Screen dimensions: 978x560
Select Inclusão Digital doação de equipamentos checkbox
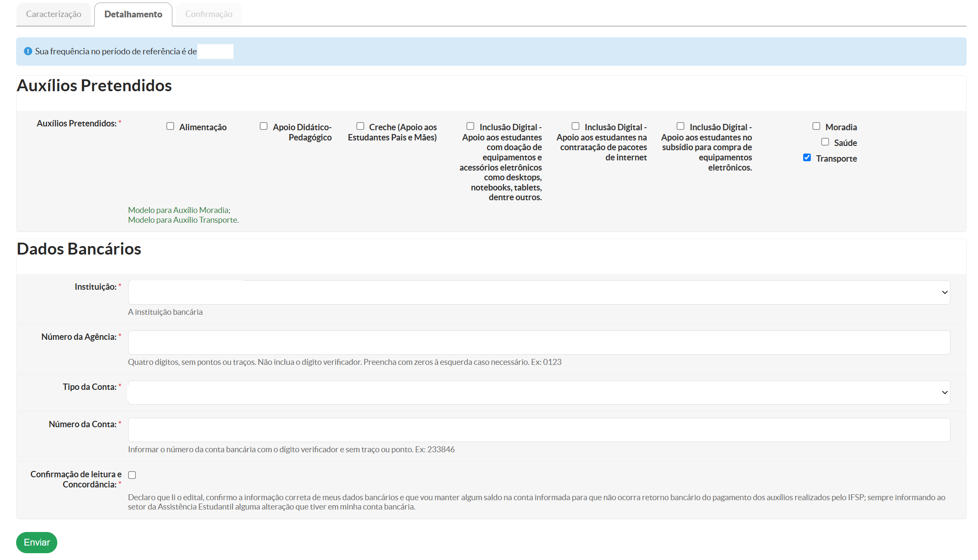click(x=470, y=126)
